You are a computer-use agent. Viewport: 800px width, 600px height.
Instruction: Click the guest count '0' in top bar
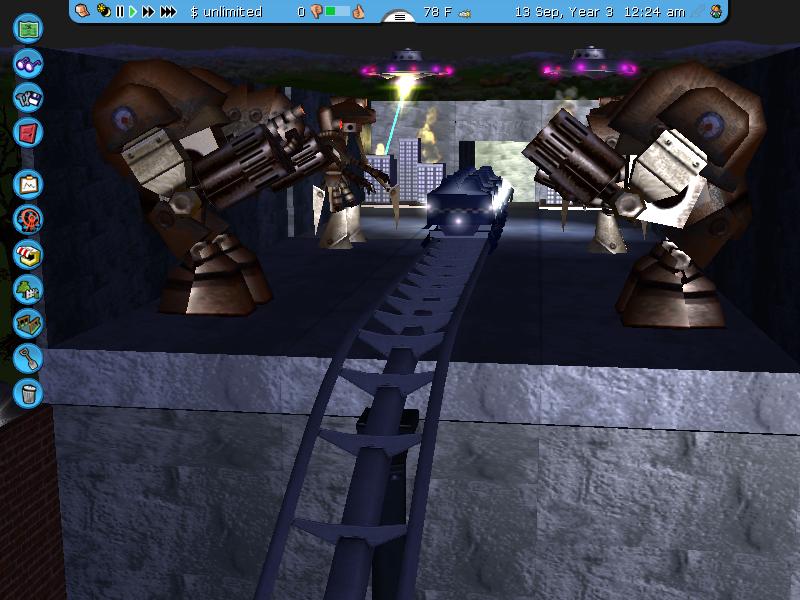pos(302,12)
